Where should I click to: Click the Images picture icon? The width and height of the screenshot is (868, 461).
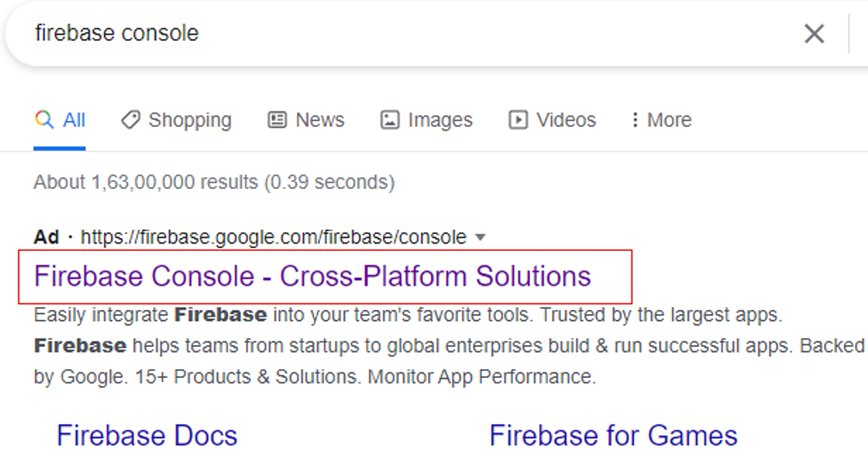pyautogui.click(x=390, y=120)
